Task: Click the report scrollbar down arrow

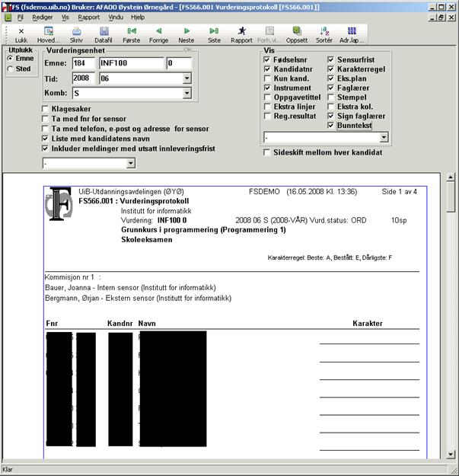Action: coord(451,455)
